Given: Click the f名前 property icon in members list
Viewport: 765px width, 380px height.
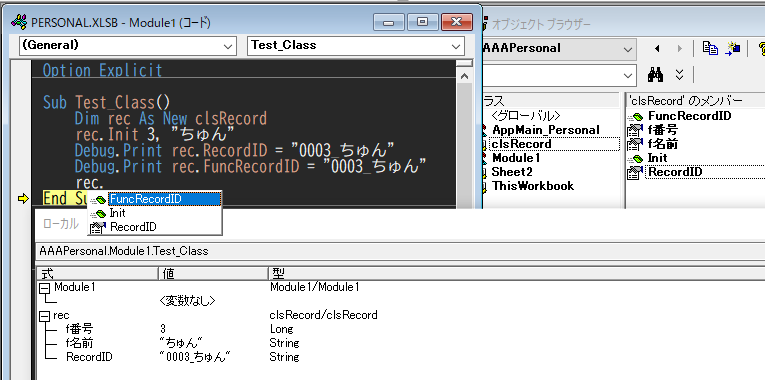Looking at the screenshot, I should [x=635, y=144].
